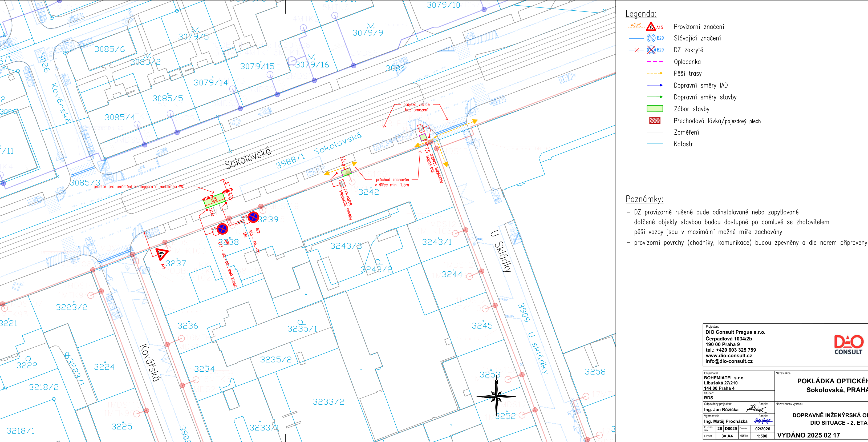Click the DIO Consult logo

click(x=848, y=345)
